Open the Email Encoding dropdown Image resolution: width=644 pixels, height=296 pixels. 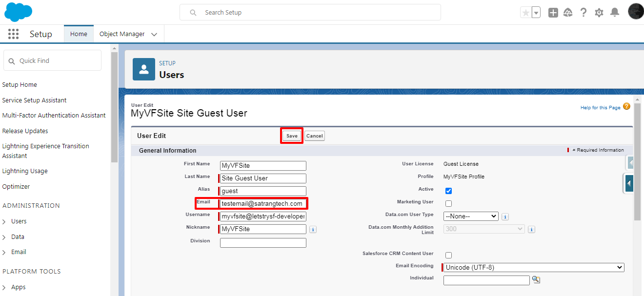click(x=534, y=267)
